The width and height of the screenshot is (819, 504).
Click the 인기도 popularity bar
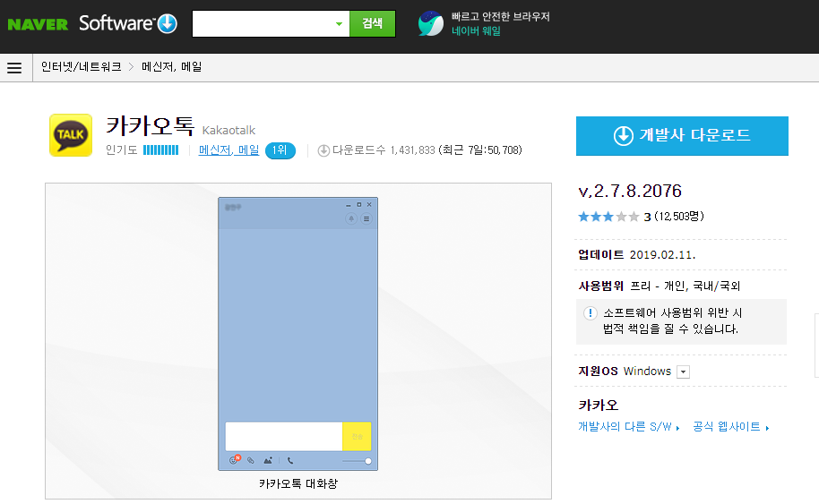tap(161, 150)
